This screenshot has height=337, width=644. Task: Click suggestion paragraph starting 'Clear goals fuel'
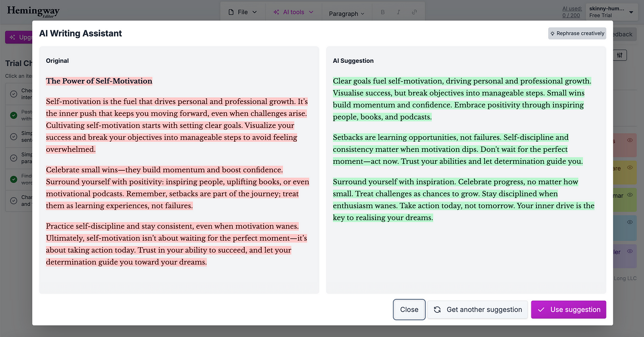click(x=462, y=99)
